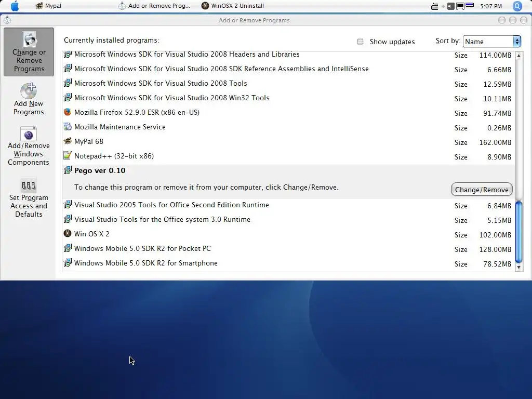The height and width of the screenshot is (399, 532).
Task: Open Add New Programs sidebar icon
Action: point(29,99)
